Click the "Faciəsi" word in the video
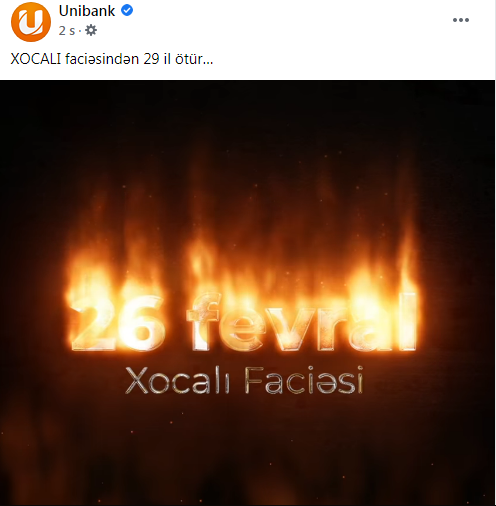Screen dimensions: 496x506 (304, 380)
